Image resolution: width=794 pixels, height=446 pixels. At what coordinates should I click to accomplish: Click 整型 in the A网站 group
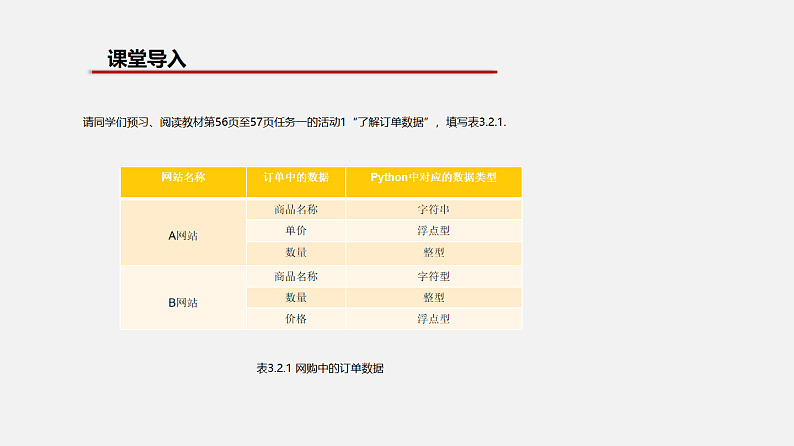click(433, 253)
